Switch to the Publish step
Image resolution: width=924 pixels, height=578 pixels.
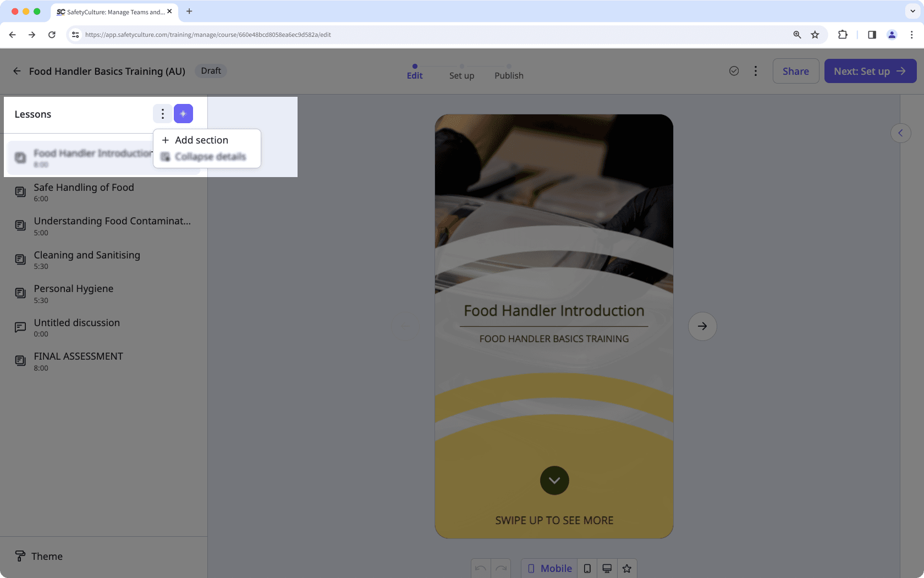point(508,75)
